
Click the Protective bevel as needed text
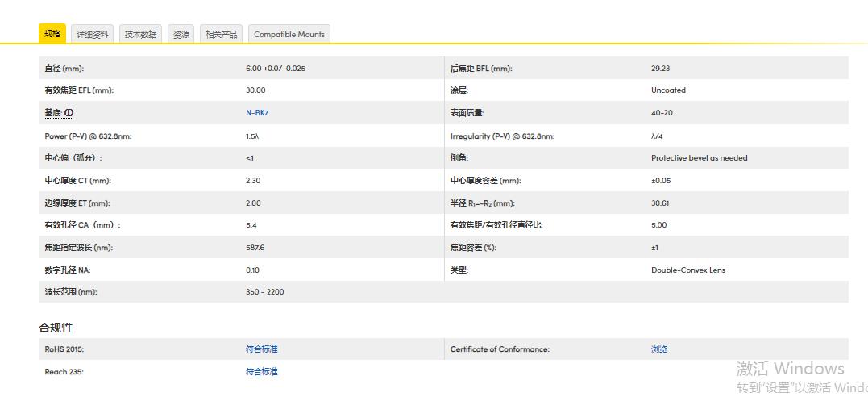click(700, 158)
